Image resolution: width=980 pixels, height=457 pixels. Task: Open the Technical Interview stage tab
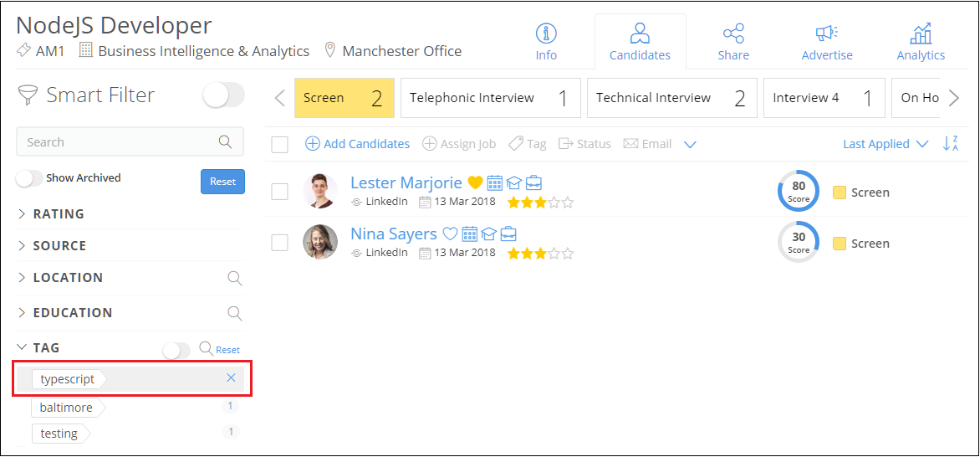click(x=671, y=98)
